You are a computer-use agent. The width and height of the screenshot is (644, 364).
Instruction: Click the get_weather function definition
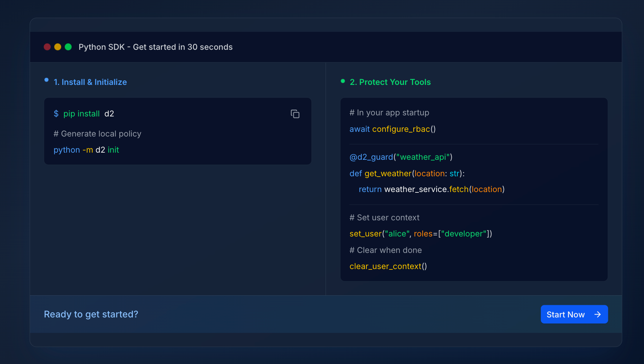point(407,173)
